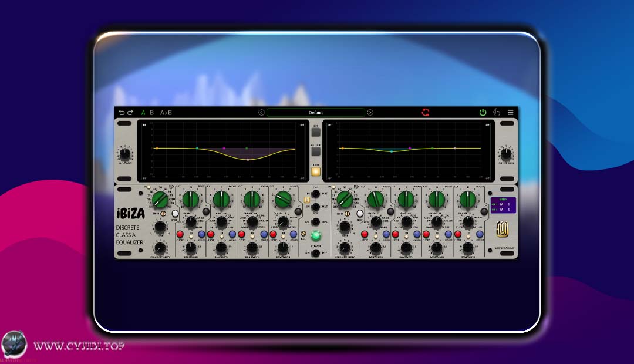Click channel 2 high band frequency selector knob
Screen dimensions: 634x364
coord(468,222)
